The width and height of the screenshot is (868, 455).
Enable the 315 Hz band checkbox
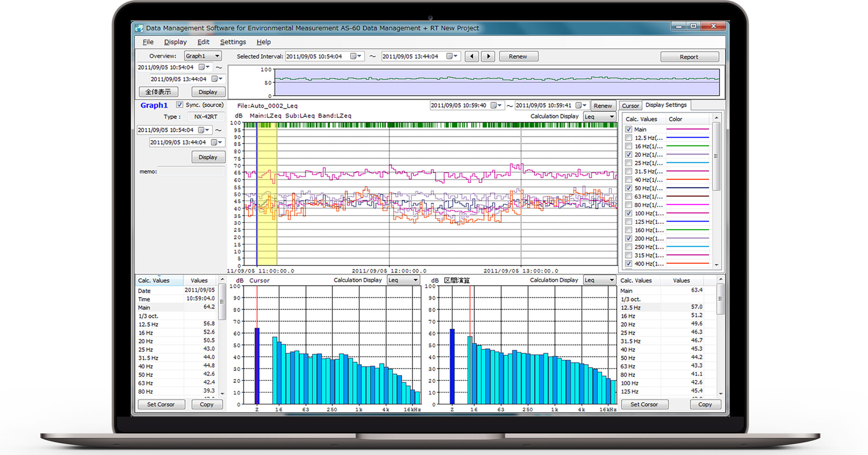629,255
